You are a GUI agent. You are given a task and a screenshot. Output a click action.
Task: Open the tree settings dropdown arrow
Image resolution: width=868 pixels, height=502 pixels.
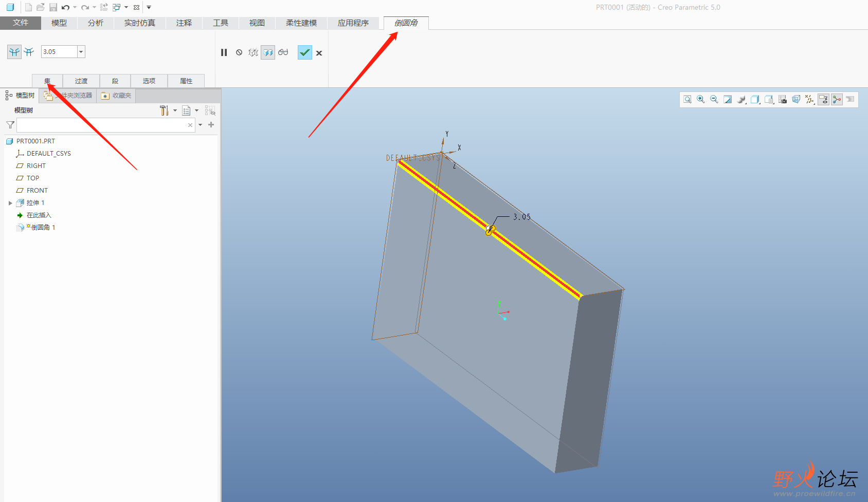point(175,110)
